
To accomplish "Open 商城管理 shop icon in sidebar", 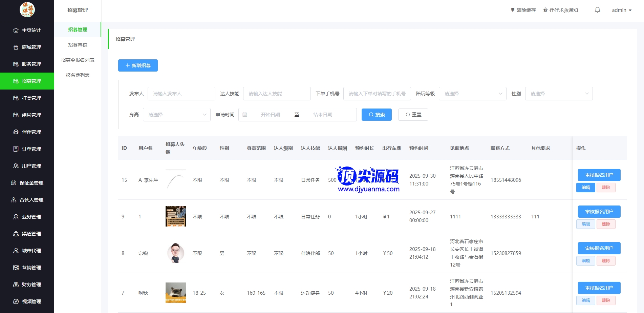I will (x=16, y=47).
